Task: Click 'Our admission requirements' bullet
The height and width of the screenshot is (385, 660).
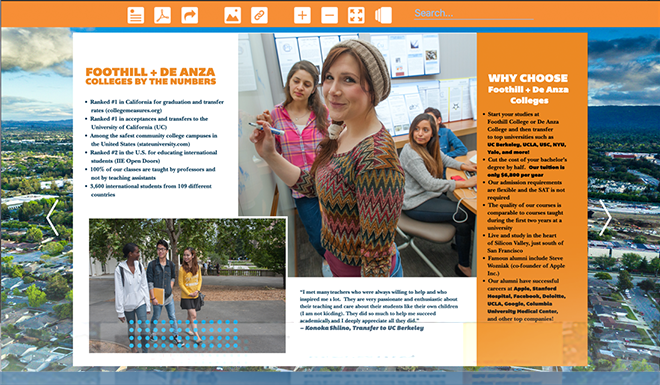Action: click(524, 190)
